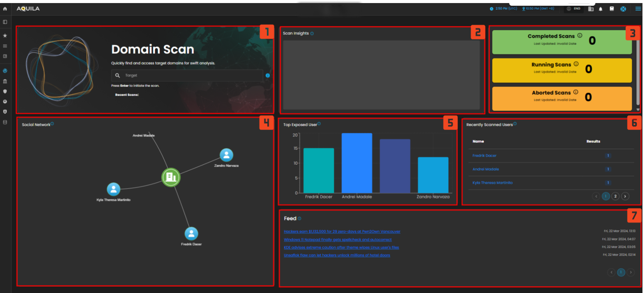Viewport: 644px width, 293px height.
Task: Click the book documentation icon
Action: pyautogui.click(x=612, y=9)
